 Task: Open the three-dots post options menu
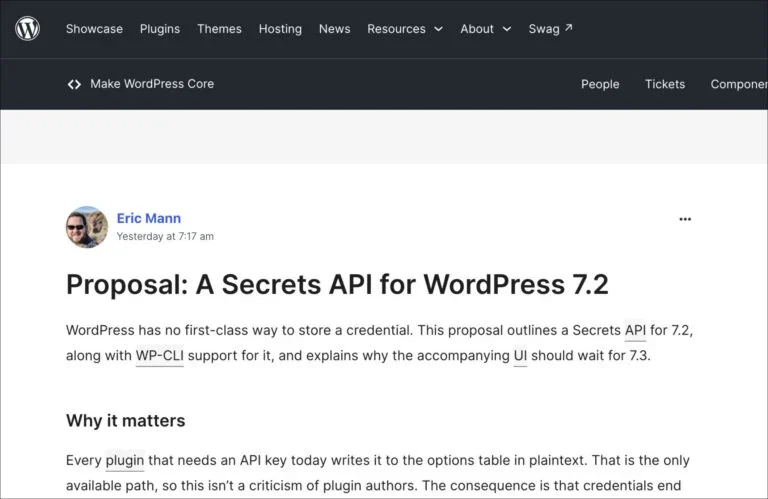(x=685, y=219)
